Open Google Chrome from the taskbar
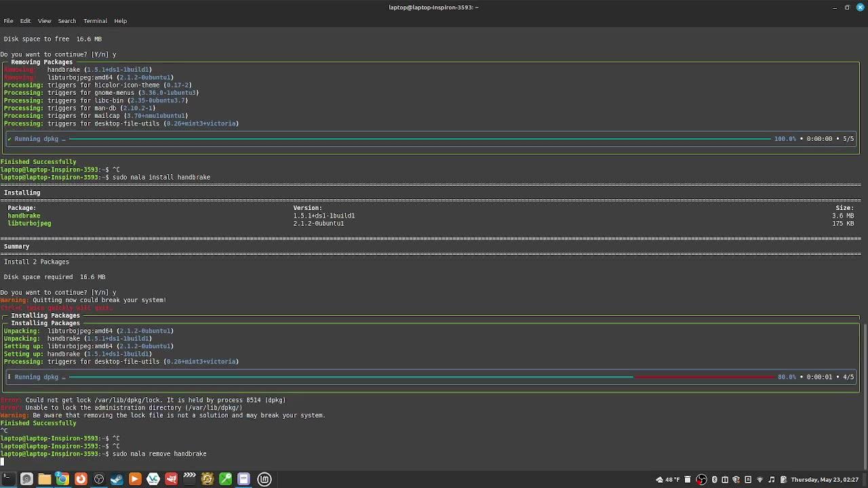This screenshot has width=868, height=488. pos(62,479)
